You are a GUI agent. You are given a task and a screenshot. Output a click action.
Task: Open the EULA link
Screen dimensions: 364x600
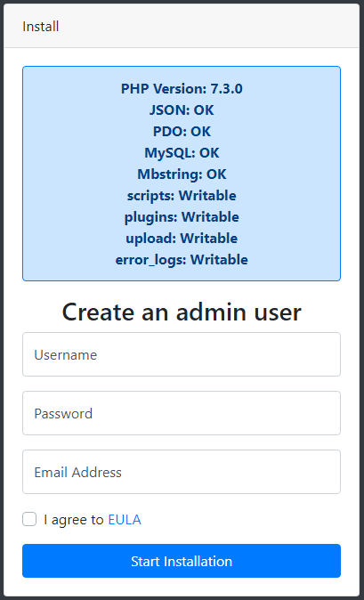(x=125, y=520)
